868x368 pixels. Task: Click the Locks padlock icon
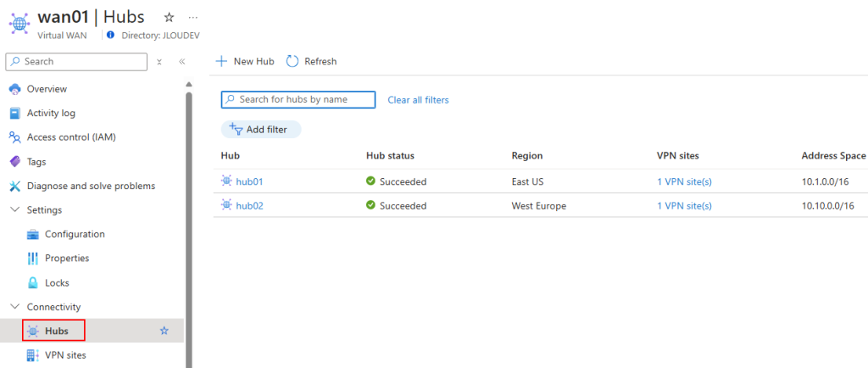coord(33,282)
